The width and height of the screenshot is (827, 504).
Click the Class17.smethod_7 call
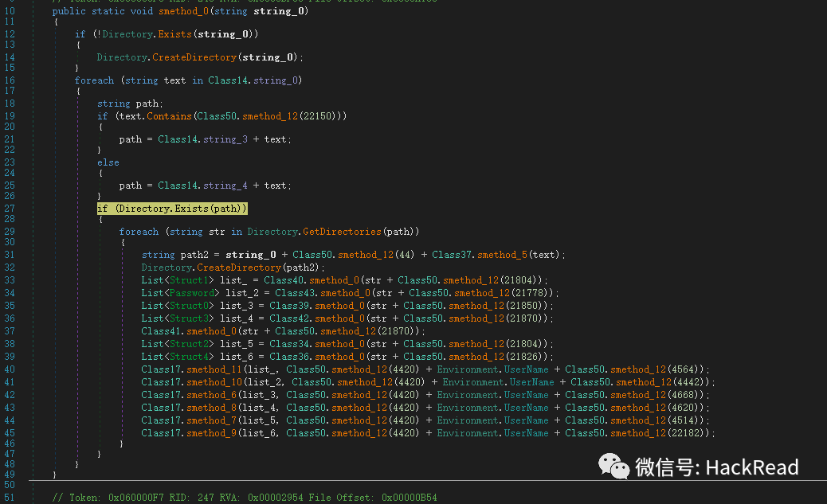coord(189,420)
